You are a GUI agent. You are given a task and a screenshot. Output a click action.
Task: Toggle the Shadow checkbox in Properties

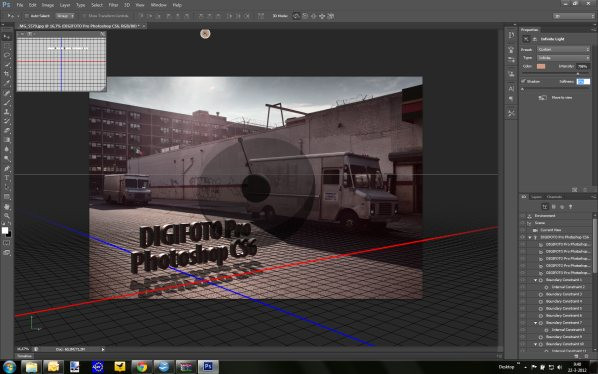[x=524, y=81]
